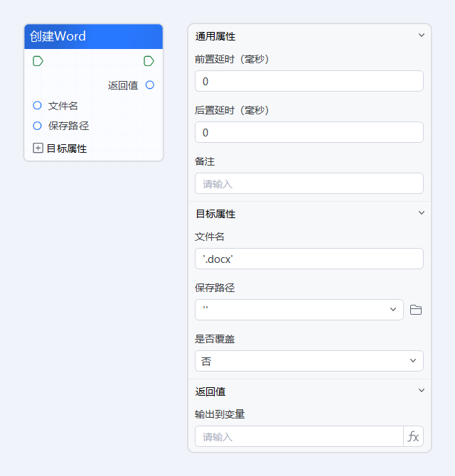Click the 备注 input field
The height and width of the screenshot is (476, 455).
click(x=309, y=183)
